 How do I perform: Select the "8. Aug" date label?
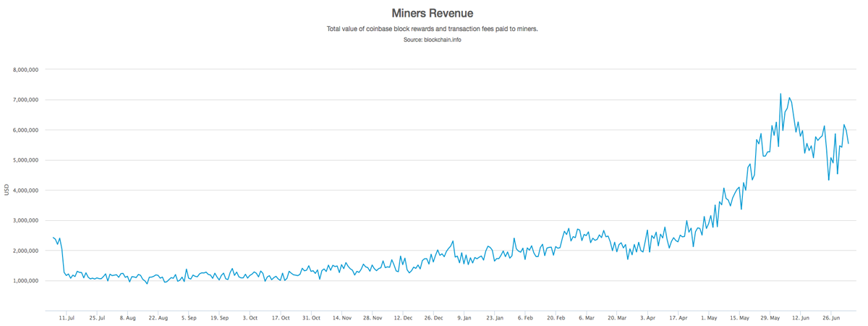127,317
